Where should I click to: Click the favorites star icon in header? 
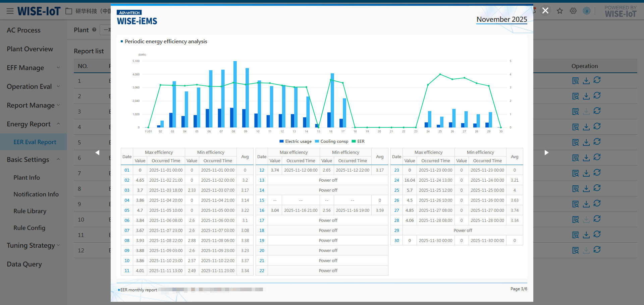[560, 11]
